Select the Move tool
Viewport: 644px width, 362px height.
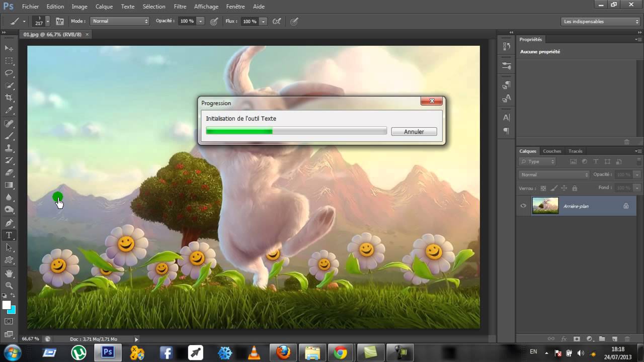click(9, 48)
